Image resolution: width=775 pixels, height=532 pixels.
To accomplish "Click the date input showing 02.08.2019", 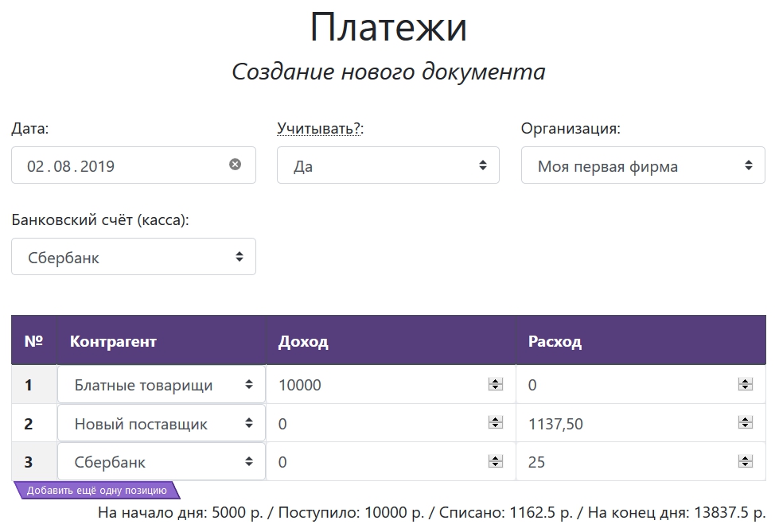I will tap(119, 165).
